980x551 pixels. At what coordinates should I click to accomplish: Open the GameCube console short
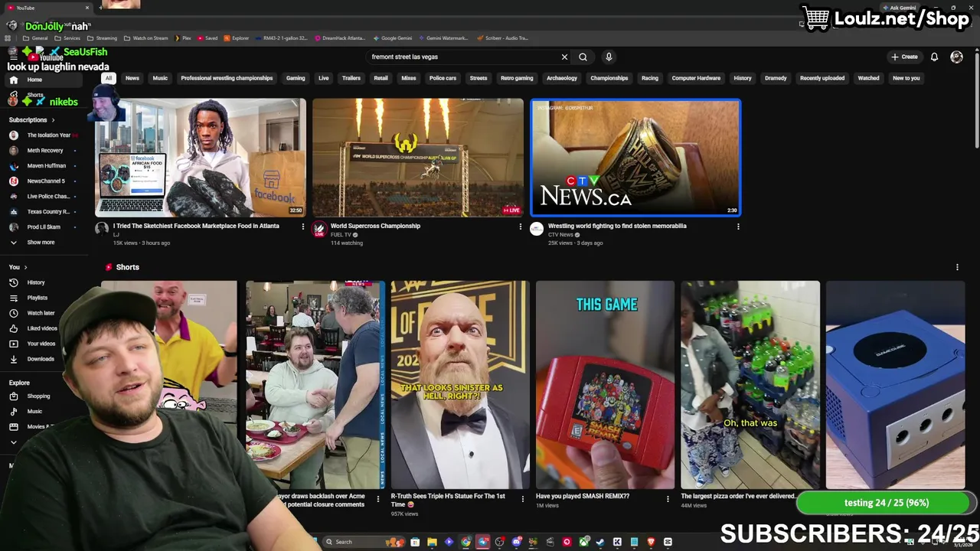point(895,385)
